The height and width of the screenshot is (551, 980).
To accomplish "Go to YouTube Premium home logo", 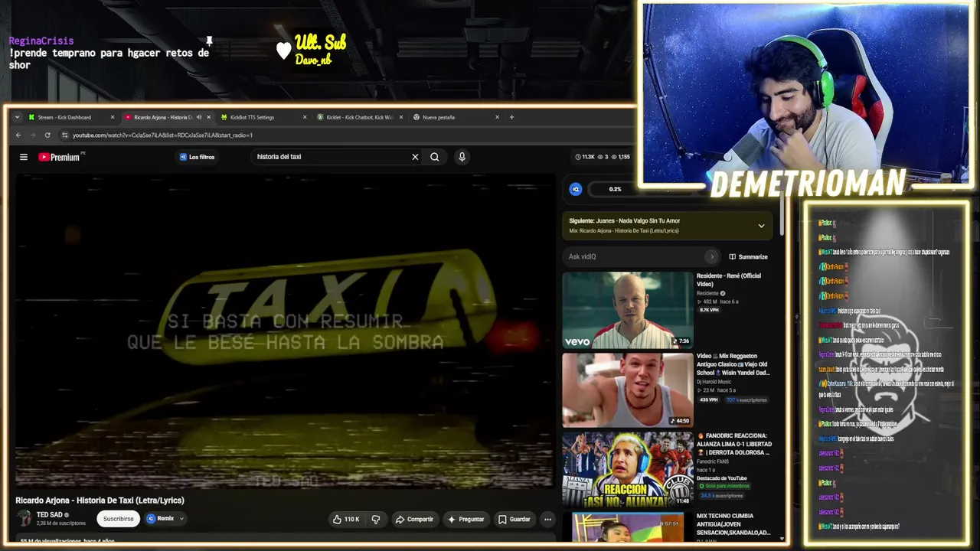I will pos(59,157).
